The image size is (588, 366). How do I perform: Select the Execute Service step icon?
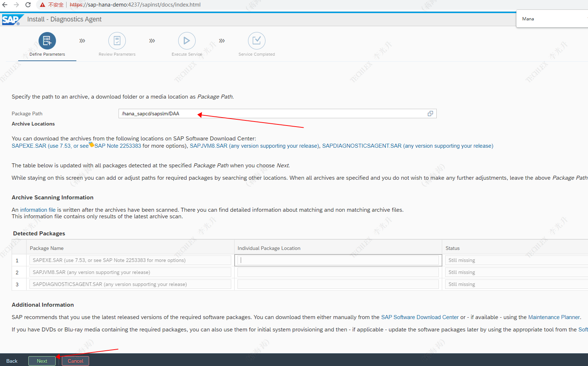(x=187, y=41)
